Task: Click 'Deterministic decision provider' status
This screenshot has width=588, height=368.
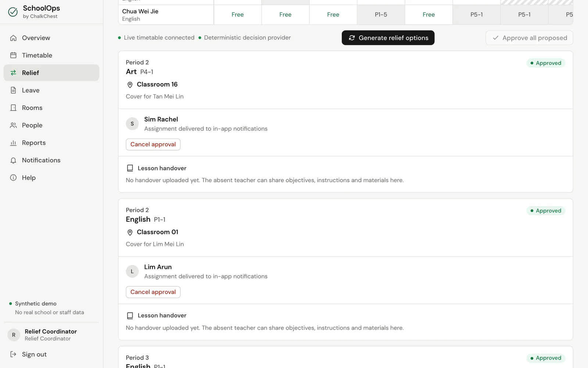Action: point(244,38)
